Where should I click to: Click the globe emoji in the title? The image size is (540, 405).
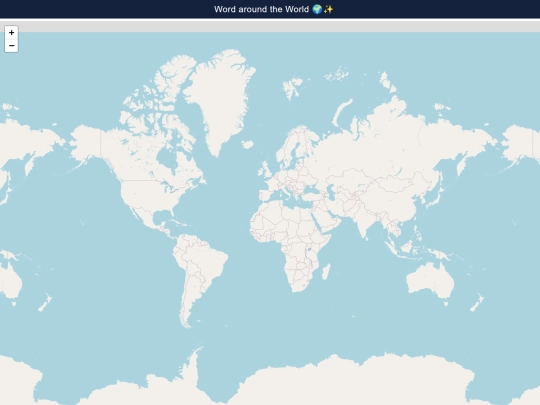317,9
